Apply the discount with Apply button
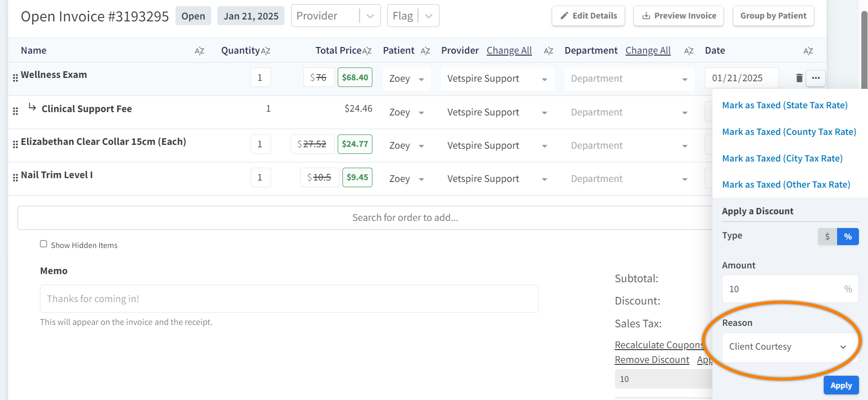 click(x=841, y=385)
